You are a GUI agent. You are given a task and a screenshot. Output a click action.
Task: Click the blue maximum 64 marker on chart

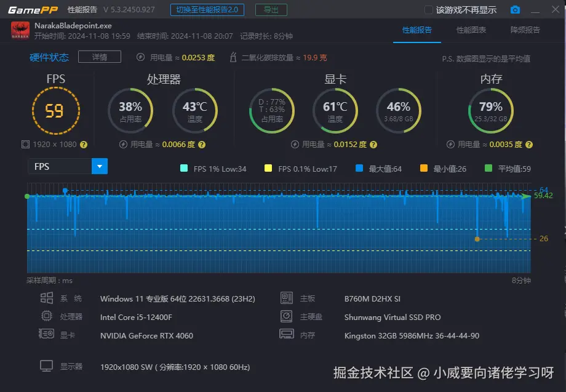65,190
